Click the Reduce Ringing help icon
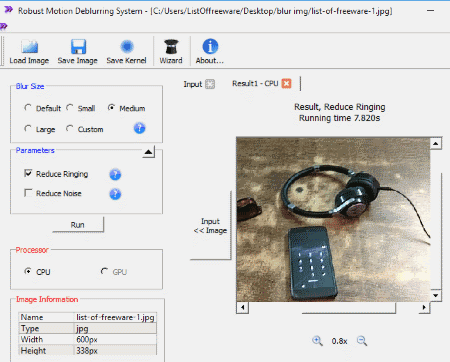Screen dimensions: 450x362 (115, 174)
